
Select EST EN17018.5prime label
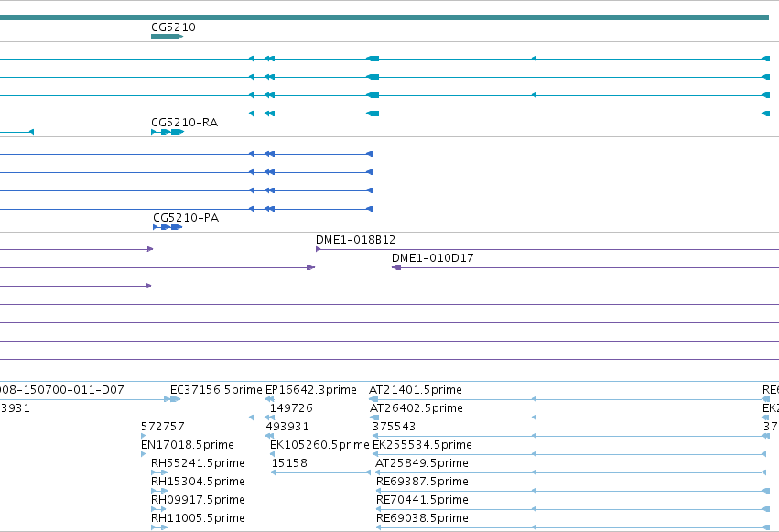point(188,445)
